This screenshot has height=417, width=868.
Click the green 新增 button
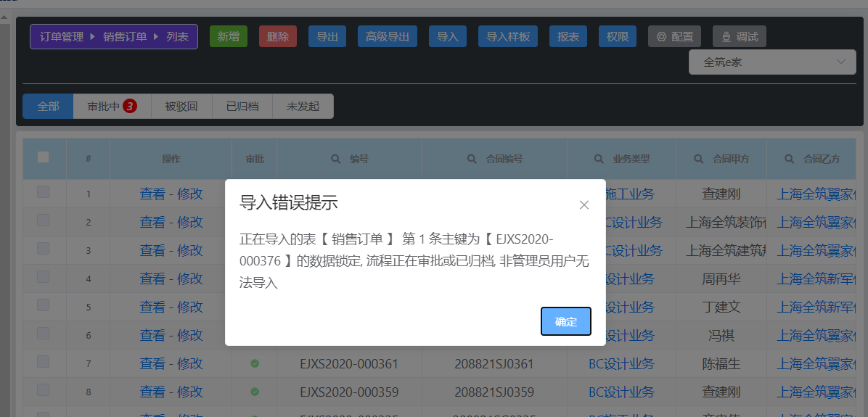(229, 36)
